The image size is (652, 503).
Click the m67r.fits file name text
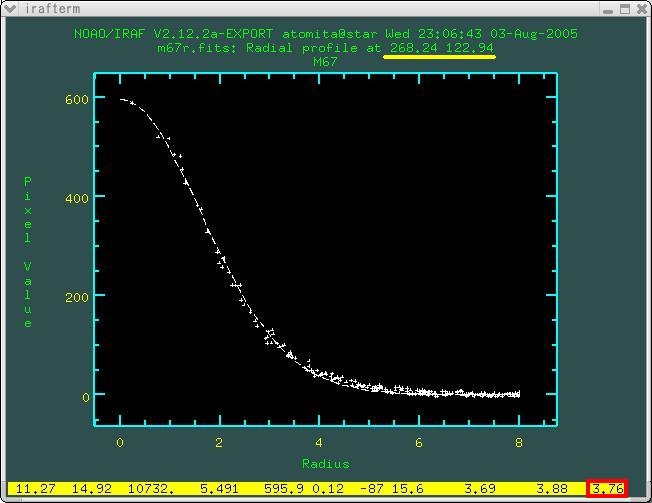click(197, 48)
